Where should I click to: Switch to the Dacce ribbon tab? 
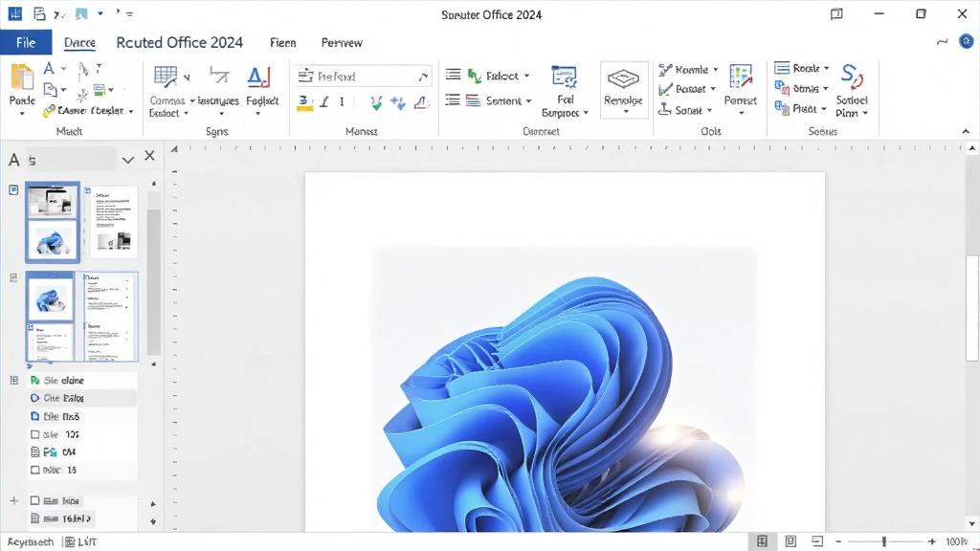[x=80, y=42]
